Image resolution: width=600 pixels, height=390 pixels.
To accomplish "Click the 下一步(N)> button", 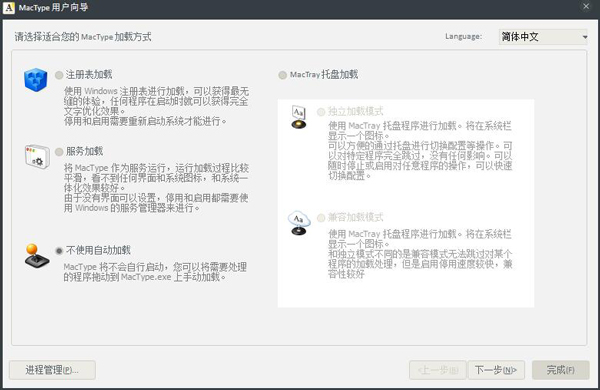I will click(496, 370).
